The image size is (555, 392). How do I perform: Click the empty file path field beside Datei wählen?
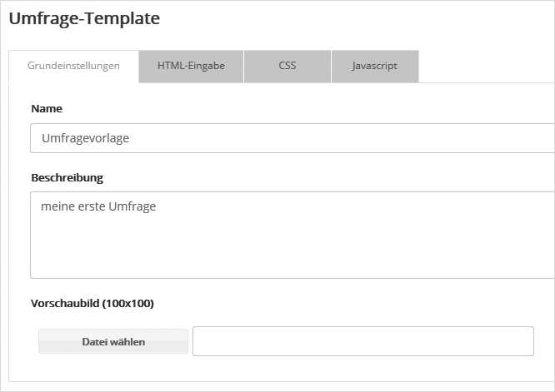click(x=362, y=341)
